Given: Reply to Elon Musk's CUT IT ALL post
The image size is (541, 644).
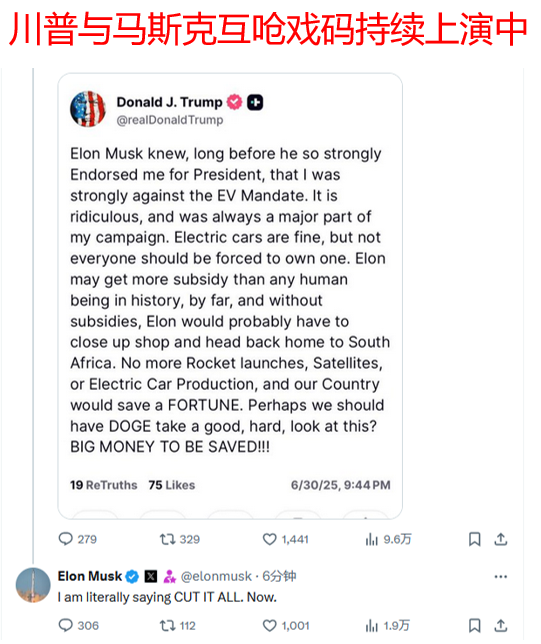Looking at the screenshot, I should point(78,626).
